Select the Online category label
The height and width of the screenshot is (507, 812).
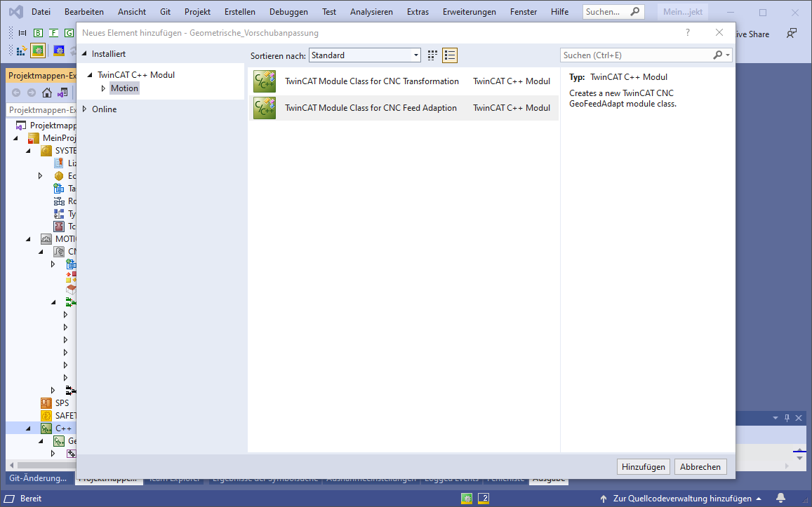pyautogui.click(x=104, y=109)
